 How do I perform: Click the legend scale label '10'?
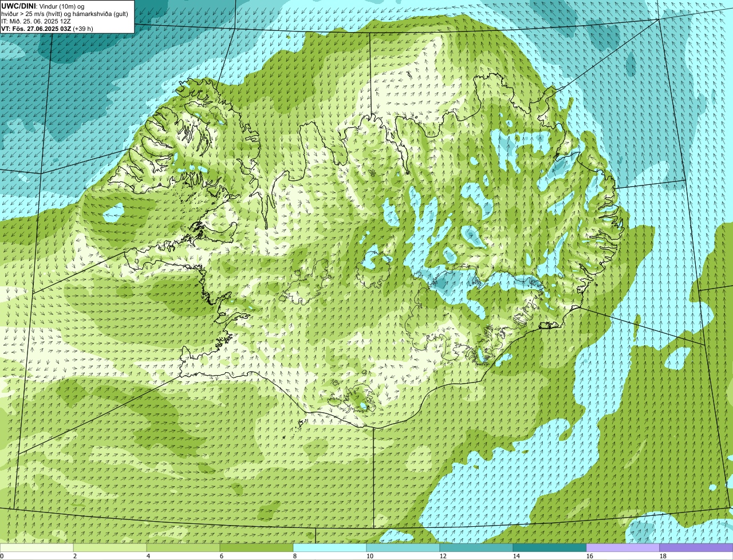pos(370,556)
